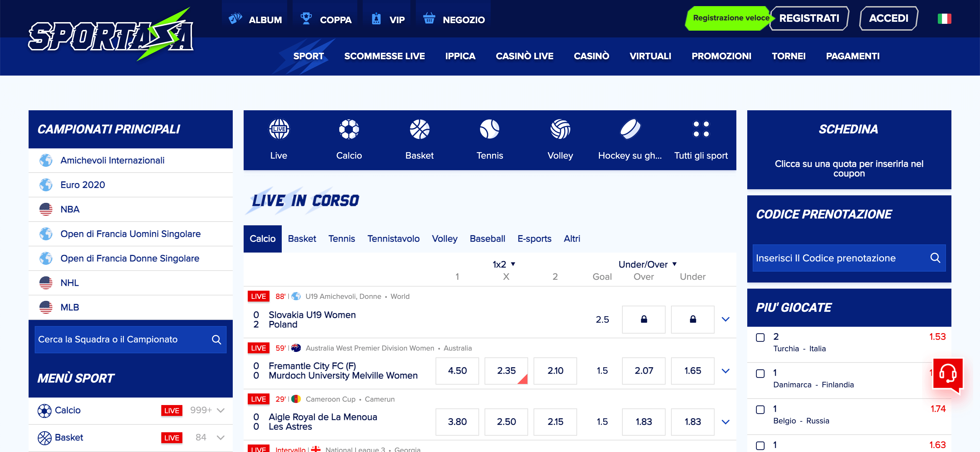This screenshot has height=452, width=980.
Task: Click the Italian flag language selector
Action: tap(944, 19)
